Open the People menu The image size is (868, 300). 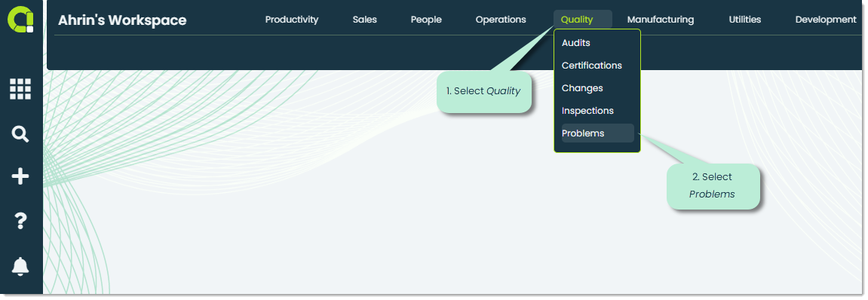pos(426,20)
